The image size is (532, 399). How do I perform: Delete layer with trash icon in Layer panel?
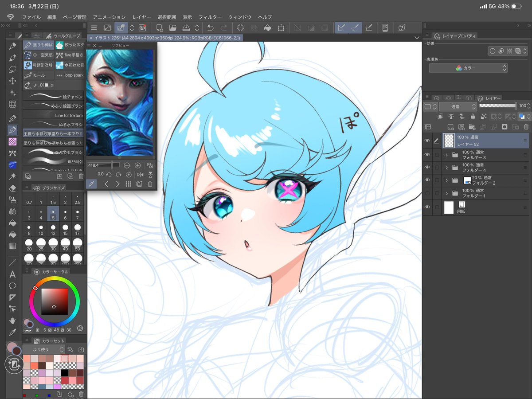(526, 127)
